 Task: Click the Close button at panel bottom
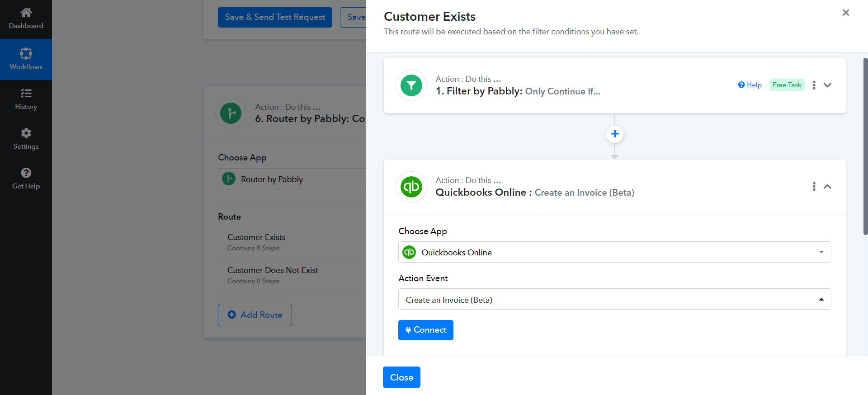tap(401, 377)
